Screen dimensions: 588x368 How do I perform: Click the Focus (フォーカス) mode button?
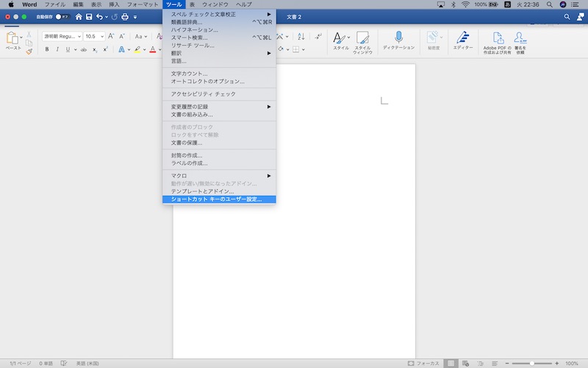423,363
